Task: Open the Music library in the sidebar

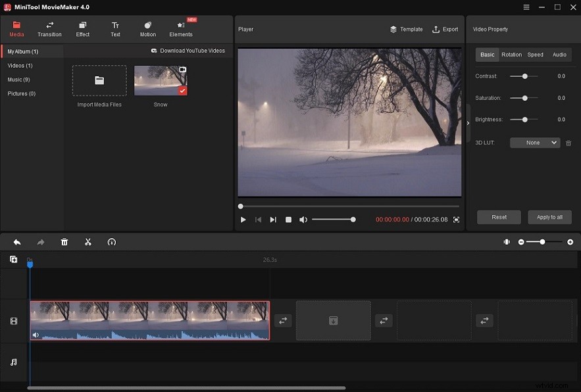Action: point(20,79)
